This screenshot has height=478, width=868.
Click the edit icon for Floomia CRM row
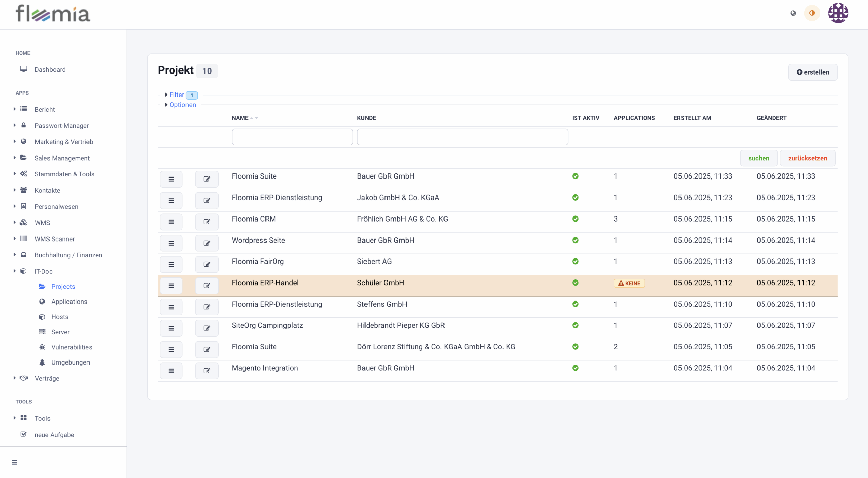pyautogui.click(x=206, y=222)
